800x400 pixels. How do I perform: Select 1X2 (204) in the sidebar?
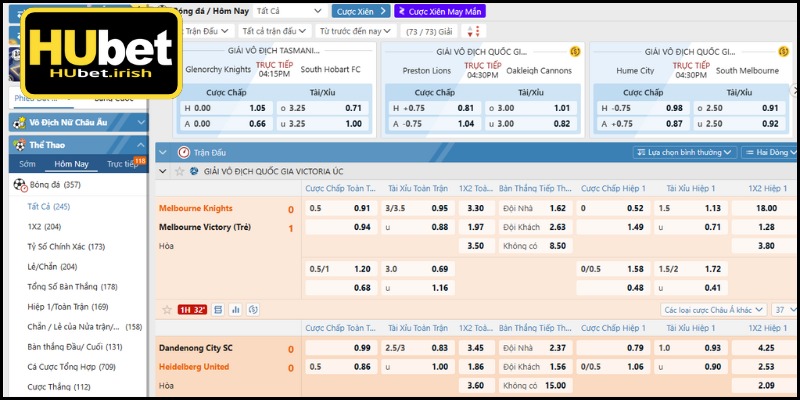(44, 227)
